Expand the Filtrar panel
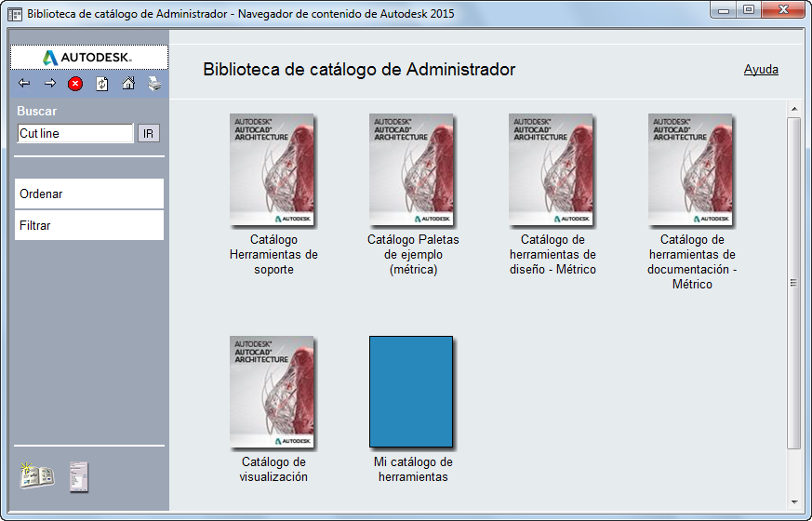 [89, 225]
